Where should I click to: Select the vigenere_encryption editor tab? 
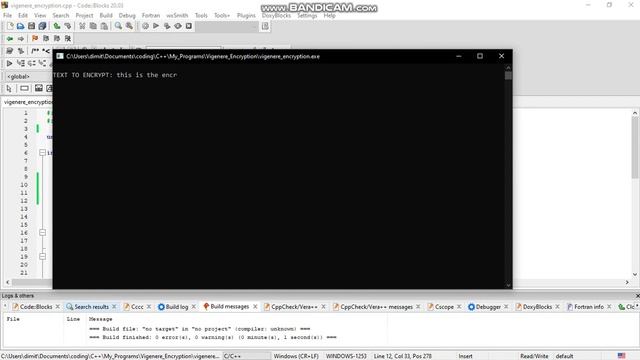point(28,102)
